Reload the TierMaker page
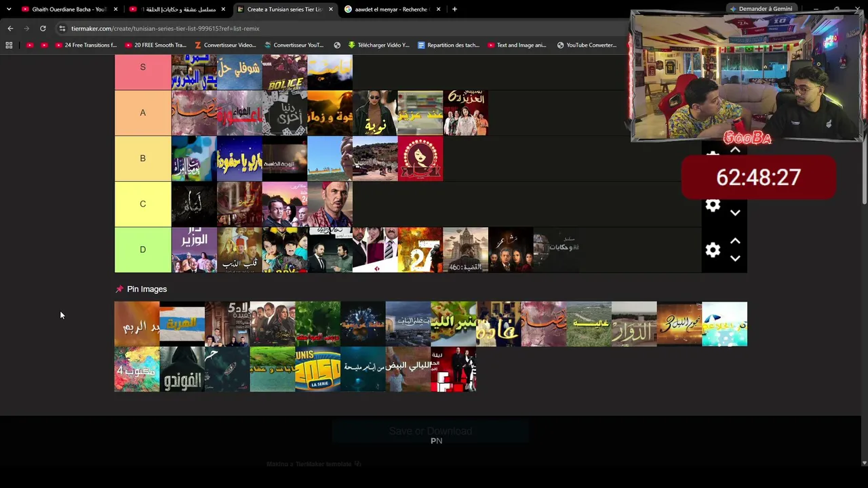Screen dimensions: 868x488 pyautogui.click(x=43, y=28)
